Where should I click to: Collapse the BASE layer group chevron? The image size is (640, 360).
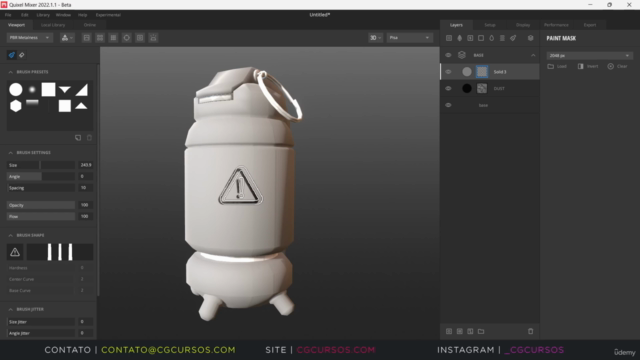pos(533,55)
